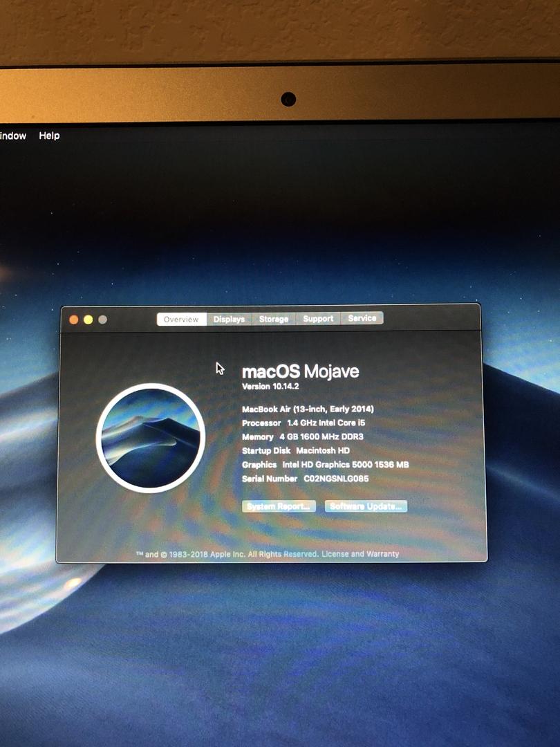Open the License and Warranty link
This screenshot has width=560, height=747.
[360, 553]
